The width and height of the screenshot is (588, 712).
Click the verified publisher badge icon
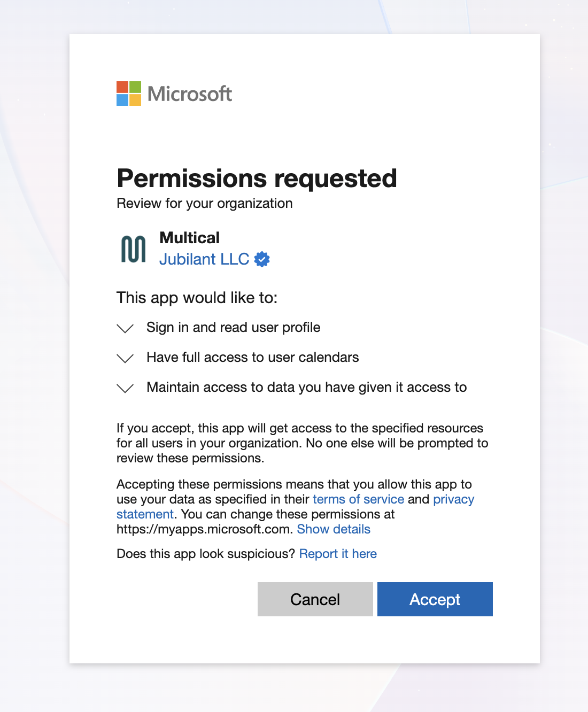pos(262,259)
